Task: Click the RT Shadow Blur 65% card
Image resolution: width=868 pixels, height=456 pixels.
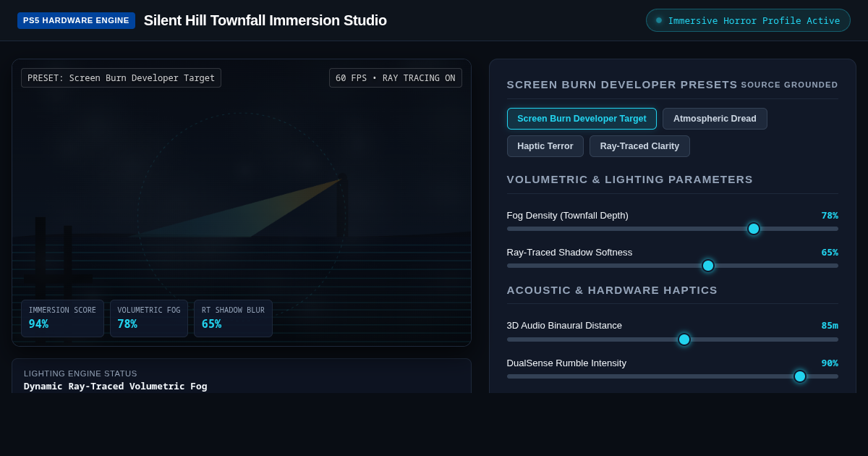Action: pos(233,318)
